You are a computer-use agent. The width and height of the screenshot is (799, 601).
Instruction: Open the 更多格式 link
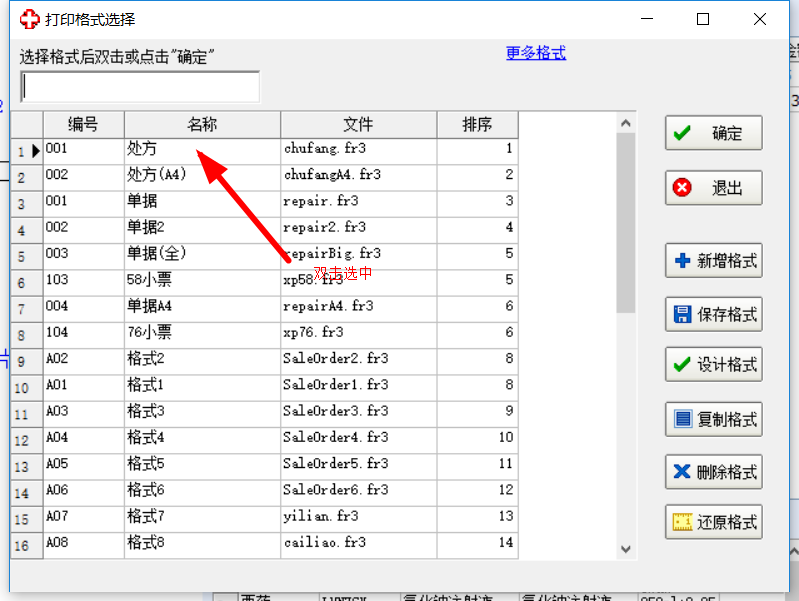coord(536,53)
